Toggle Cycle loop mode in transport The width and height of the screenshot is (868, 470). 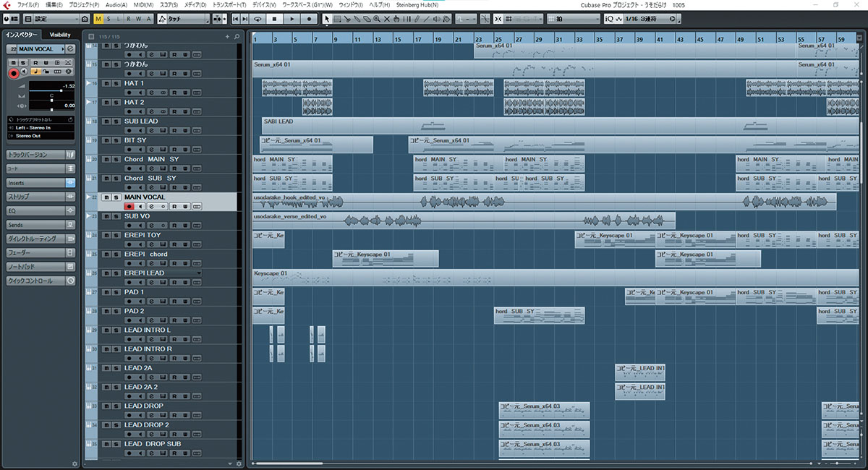pyautogui.click(x=258, y=18)
